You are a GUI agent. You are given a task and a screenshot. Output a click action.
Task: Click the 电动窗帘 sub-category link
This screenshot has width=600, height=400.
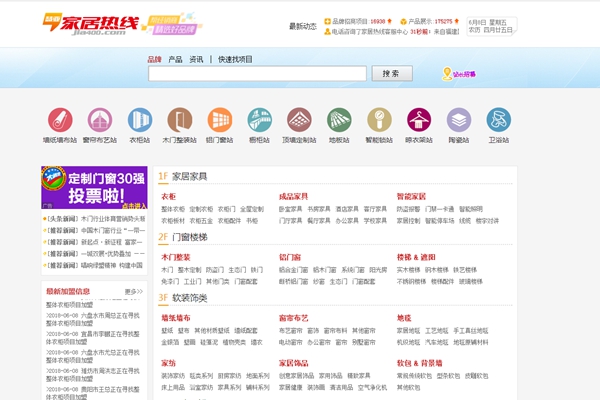291,342
